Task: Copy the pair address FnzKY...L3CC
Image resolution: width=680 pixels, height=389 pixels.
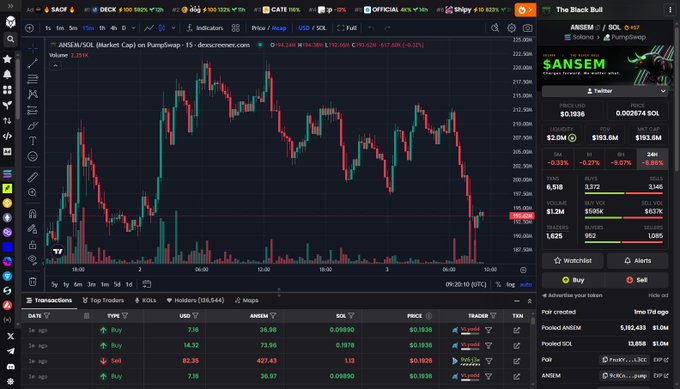Action: (624, 360)
